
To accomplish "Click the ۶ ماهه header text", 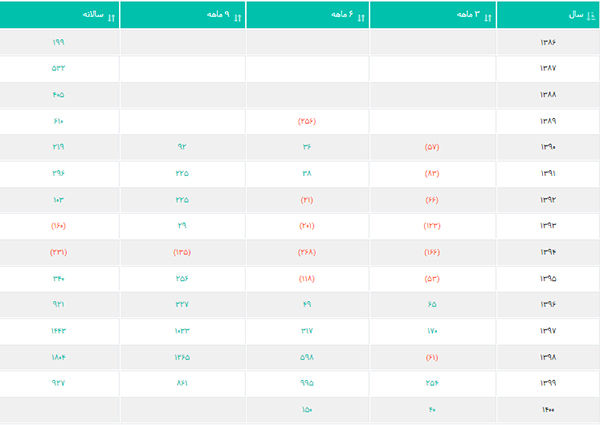I will coord(341,16).
